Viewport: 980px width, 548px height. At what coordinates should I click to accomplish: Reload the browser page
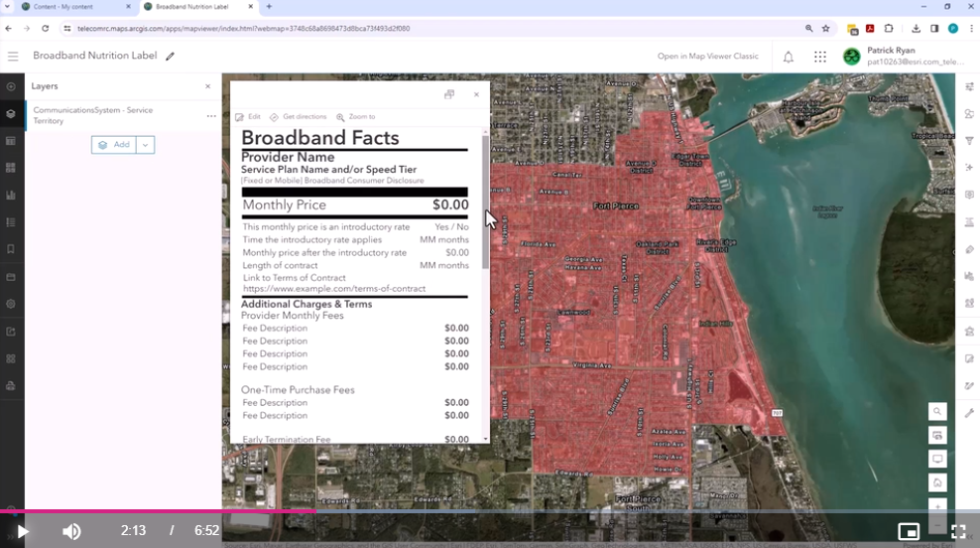coord(45,28)
